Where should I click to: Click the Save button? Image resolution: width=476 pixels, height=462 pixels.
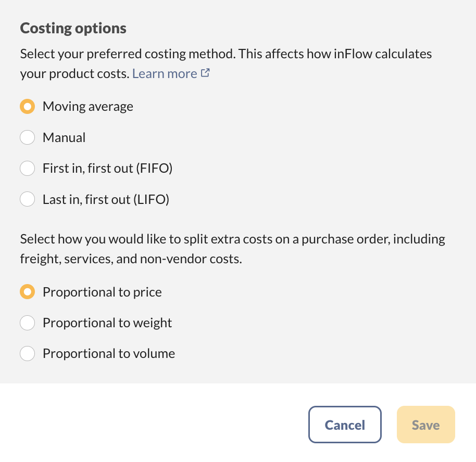click(x=425, y=425)
